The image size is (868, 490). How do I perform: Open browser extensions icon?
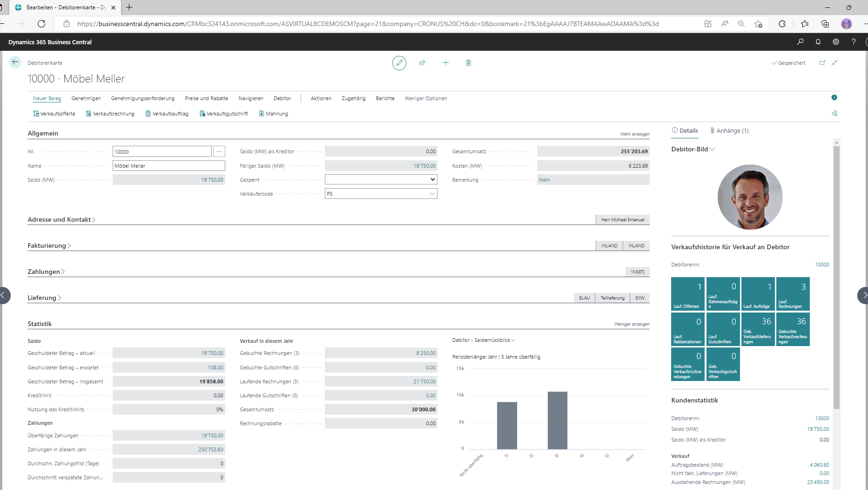(782, 24)
